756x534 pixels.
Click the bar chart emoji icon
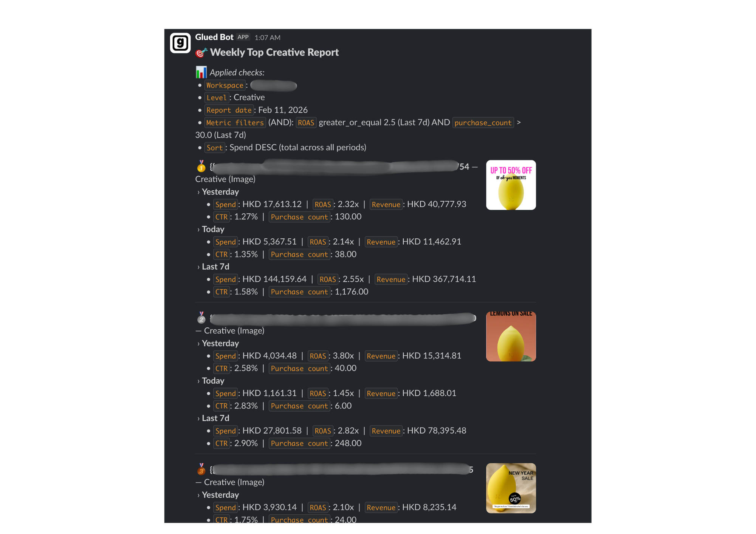(201, 72)
